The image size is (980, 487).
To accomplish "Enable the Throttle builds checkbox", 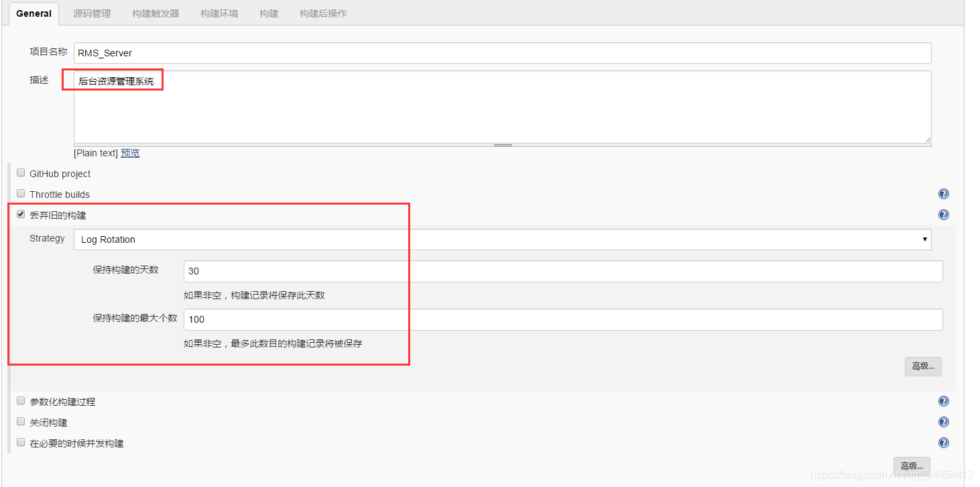I will (21, 194).
